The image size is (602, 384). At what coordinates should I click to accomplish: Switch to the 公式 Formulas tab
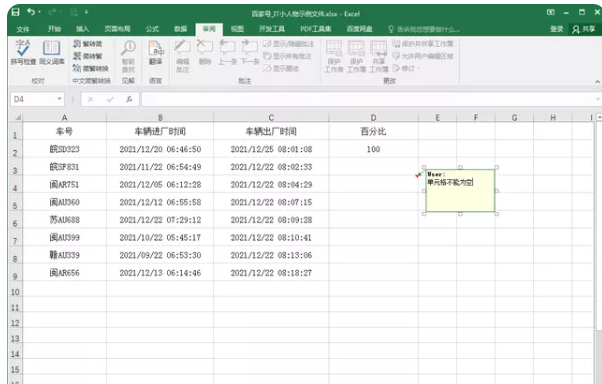coord(152,29)
